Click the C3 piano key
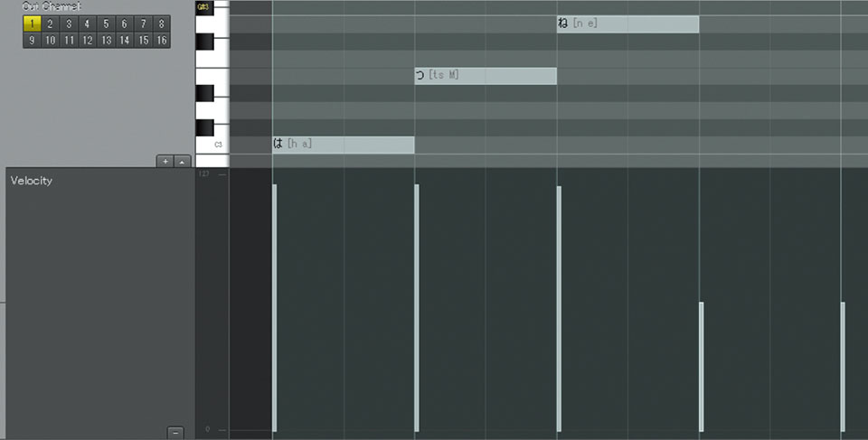 pyautogui.click(x=212, y=145)
